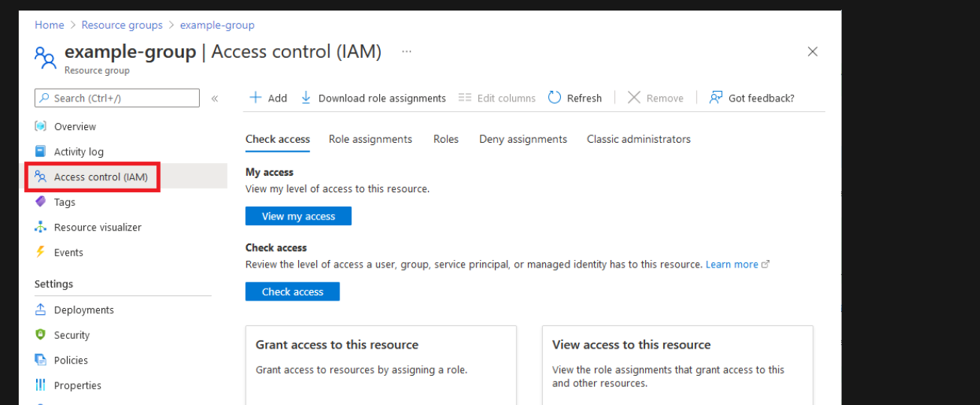Select the Classic administrators tab
The height and width of the screenshot is (405, 980).
(x=639, y=139)
